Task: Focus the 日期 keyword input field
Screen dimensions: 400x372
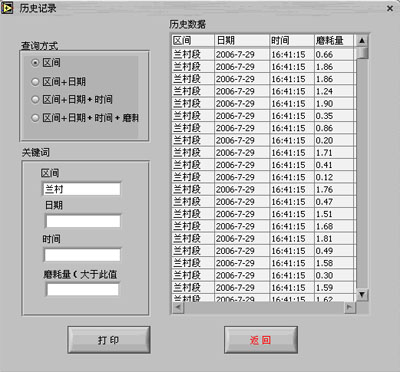Action: [x=83, y=221]
